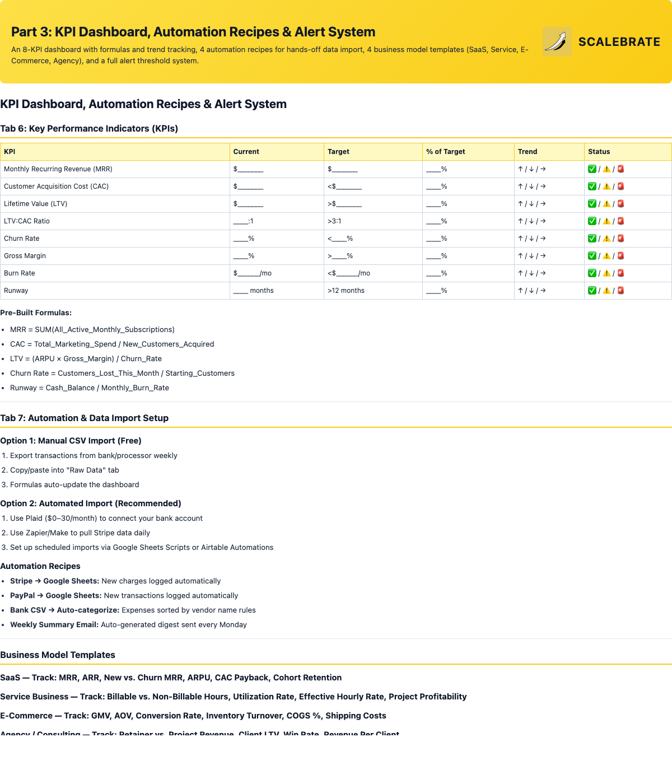Click the Gross Margin row label

click(25, 256)
